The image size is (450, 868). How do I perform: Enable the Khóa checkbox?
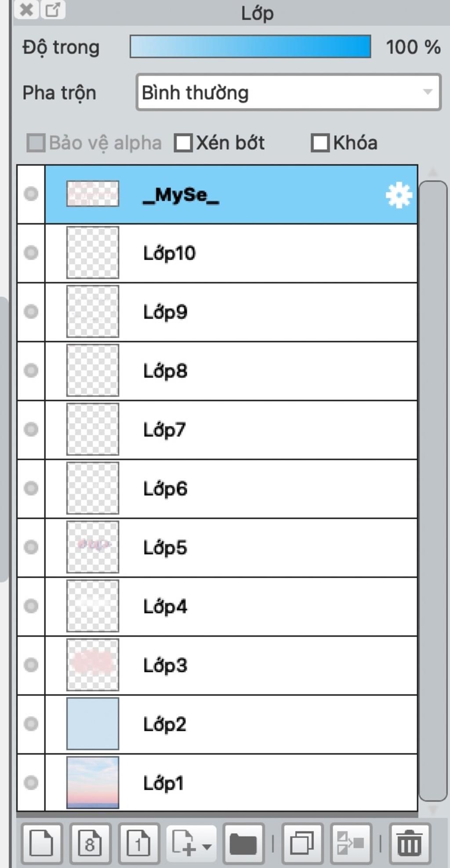tap(320, 143)
